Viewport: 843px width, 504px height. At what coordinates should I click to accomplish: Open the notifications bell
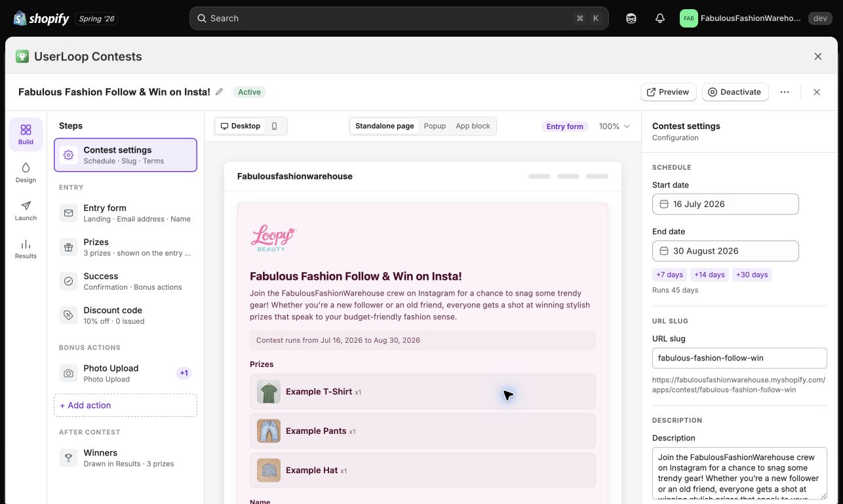660,18
